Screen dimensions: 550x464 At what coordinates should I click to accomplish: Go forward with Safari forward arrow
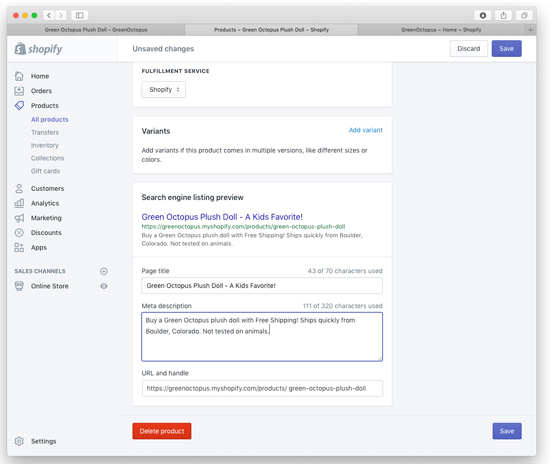(x=61, y=15)
